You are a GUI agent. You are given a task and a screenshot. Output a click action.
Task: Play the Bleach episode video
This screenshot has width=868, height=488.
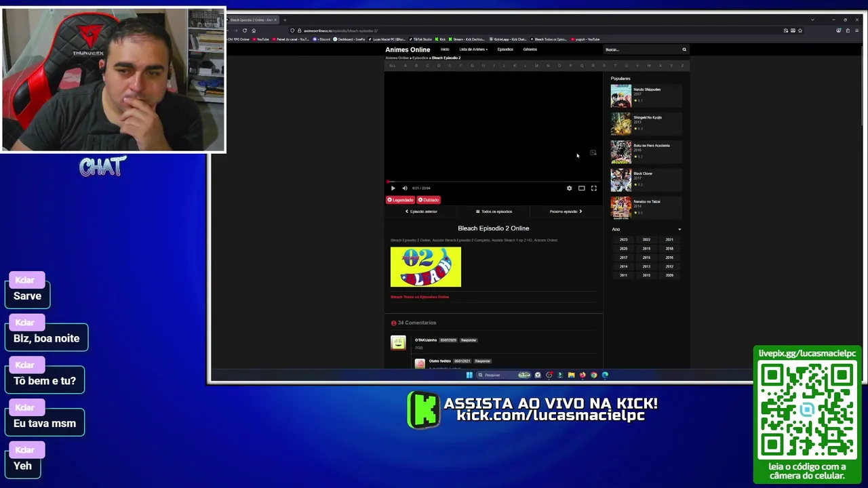[x=393, y=188]
